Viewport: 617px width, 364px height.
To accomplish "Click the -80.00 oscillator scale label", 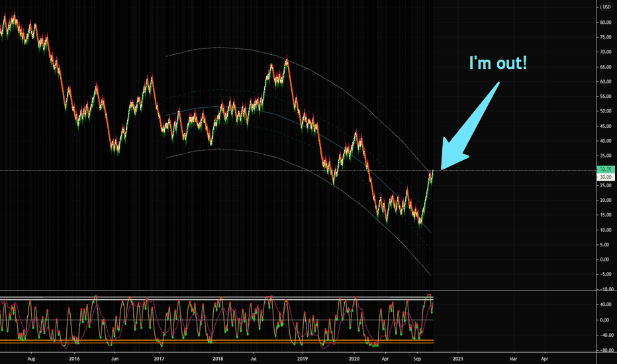I will tap(606, 350).
